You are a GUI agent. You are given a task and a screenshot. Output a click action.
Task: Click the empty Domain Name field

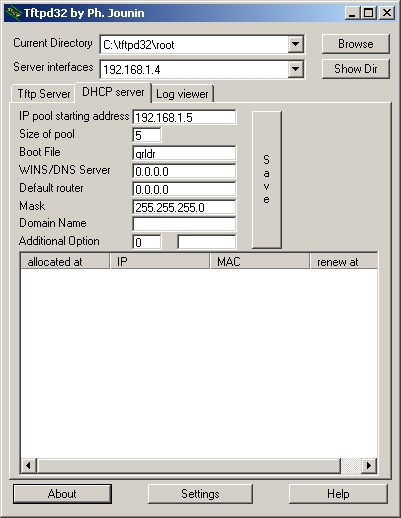click(x=184, y=224)
